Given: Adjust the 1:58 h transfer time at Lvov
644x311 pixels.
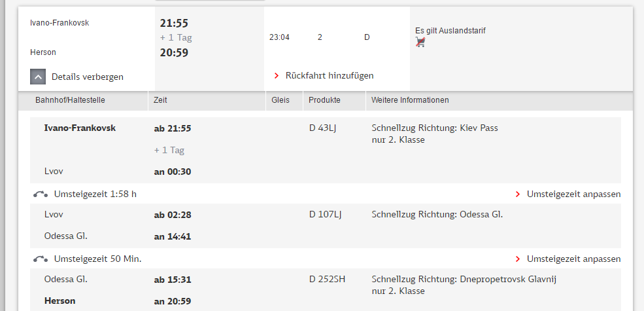Looking at the screenshot, I should point(573,194).
